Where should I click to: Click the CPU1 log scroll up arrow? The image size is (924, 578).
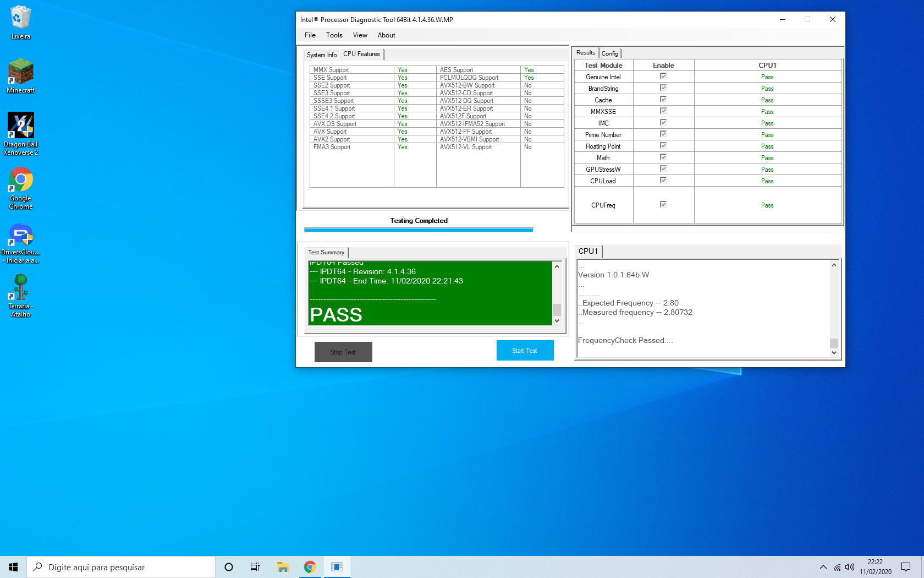click(x=834, y=265)
